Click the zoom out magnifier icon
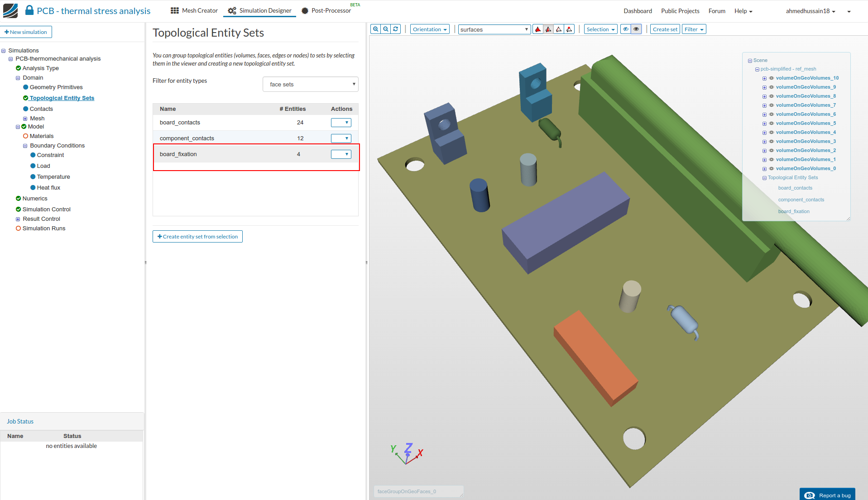This screenshot has width=868, height=500. (386, 29)
